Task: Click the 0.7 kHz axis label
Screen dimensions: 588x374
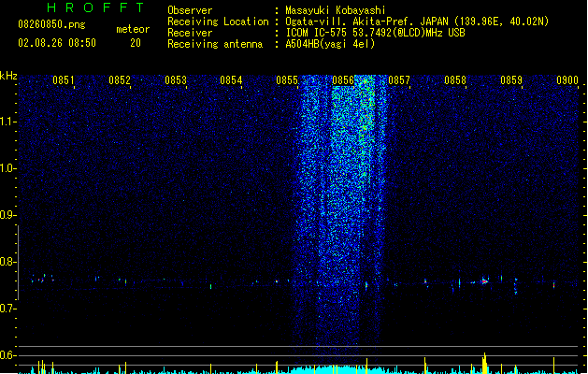Action: pos(7,309)
